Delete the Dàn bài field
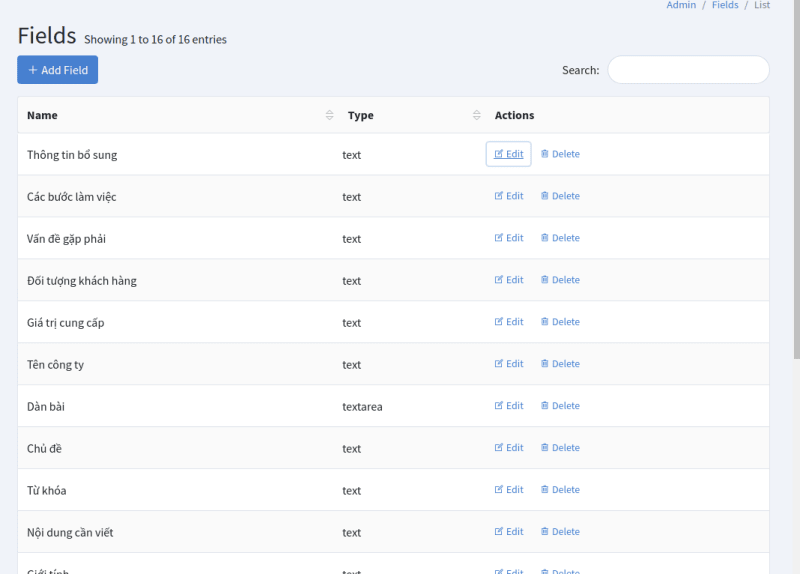The image size is (800, 574). pos(560,406)
